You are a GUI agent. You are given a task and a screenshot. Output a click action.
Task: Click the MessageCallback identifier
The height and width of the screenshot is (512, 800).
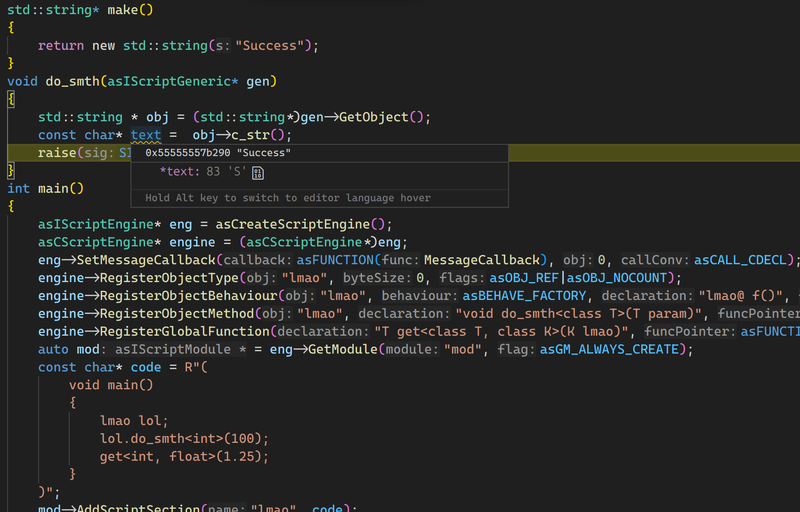click(482, 260)
